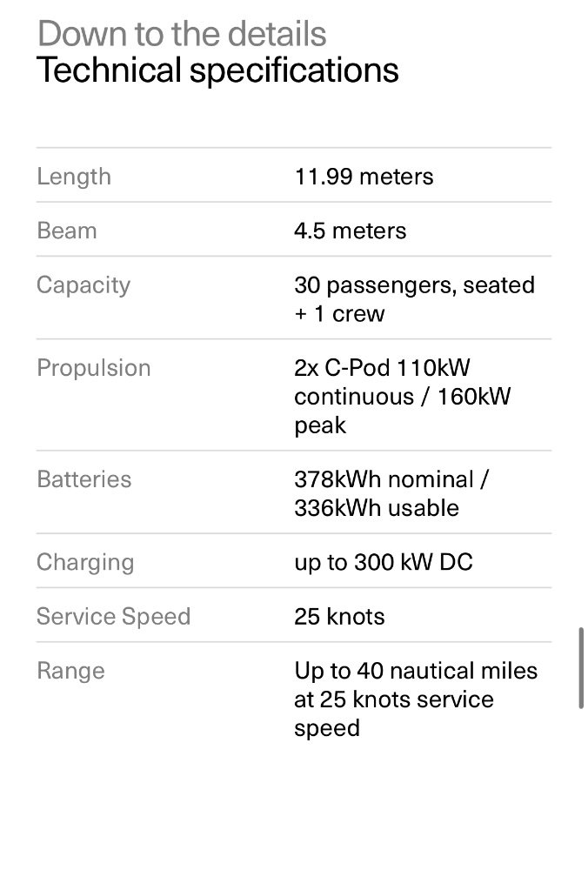Click the "25 knots" service speed value

339,616
